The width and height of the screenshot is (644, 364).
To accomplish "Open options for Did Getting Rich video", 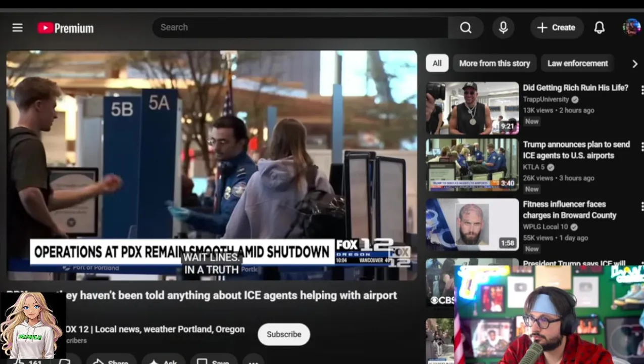I will (x=641, y=90).
